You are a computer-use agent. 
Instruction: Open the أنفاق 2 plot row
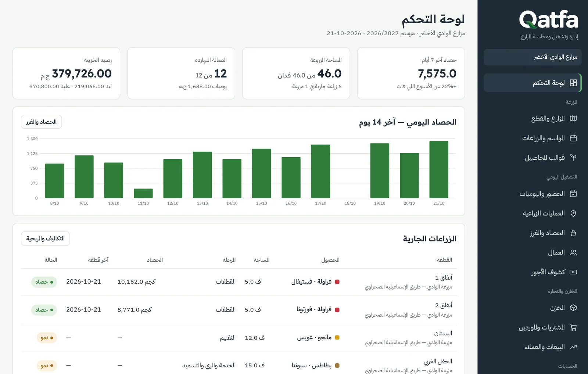click(239, 310)
